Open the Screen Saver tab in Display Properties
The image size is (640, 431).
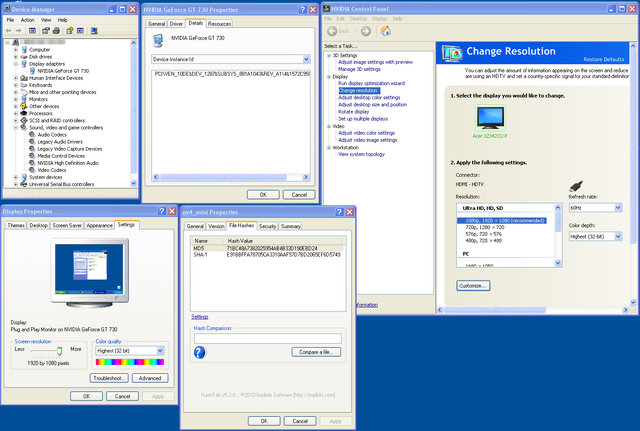click(67, 225)
